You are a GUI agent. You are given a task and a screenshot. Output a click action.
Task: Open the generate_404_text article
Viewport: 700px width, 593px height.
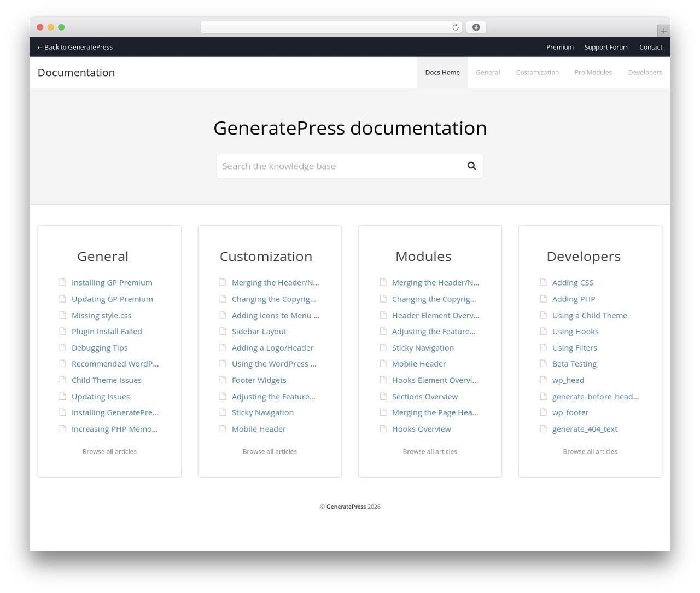click(x=585, y=429)
